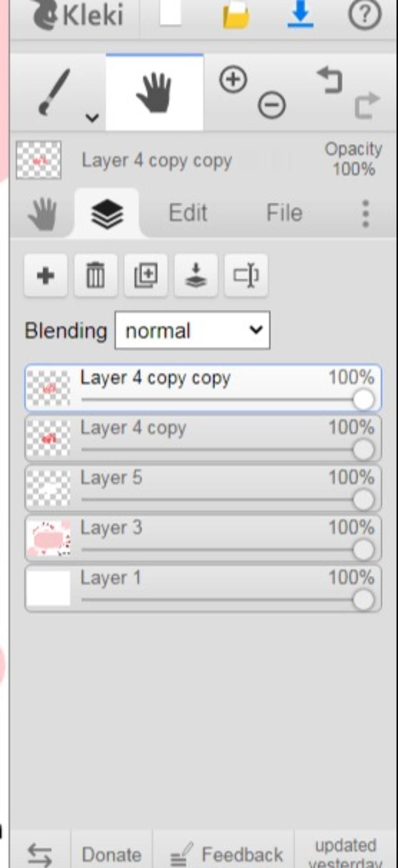
Task: Select the Layer 3 thumbnail
Action: click(x=49, y=538)
